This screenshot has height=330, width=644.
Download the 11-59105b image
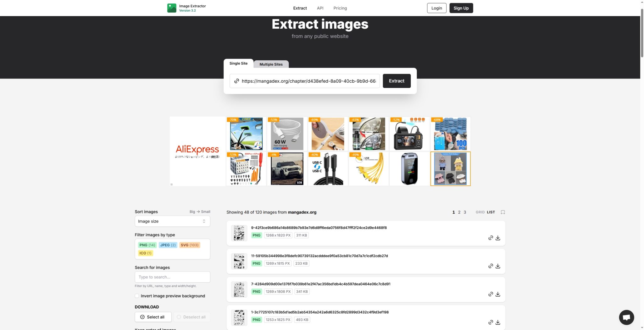(x=498, y=266)
